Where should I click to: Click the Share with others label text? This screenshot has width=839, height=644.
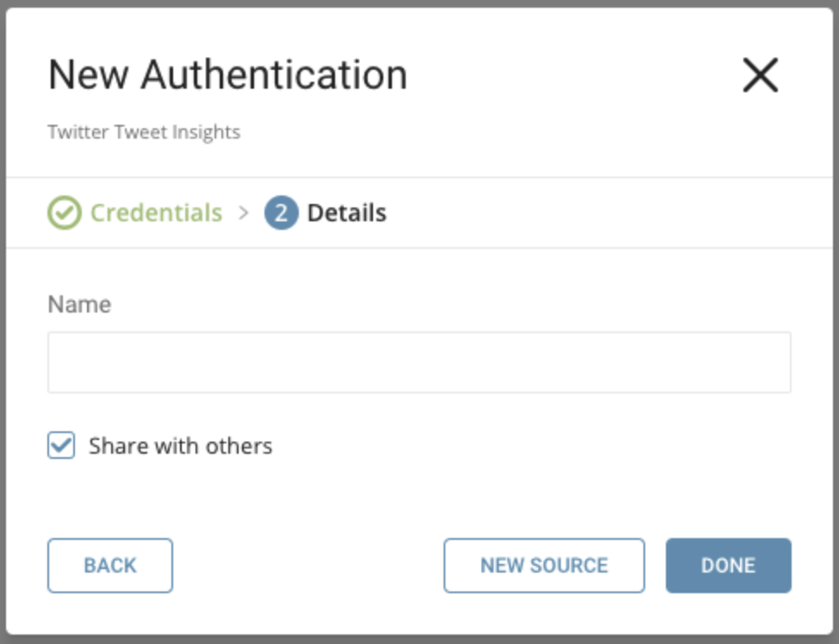(x=180, y=446)
